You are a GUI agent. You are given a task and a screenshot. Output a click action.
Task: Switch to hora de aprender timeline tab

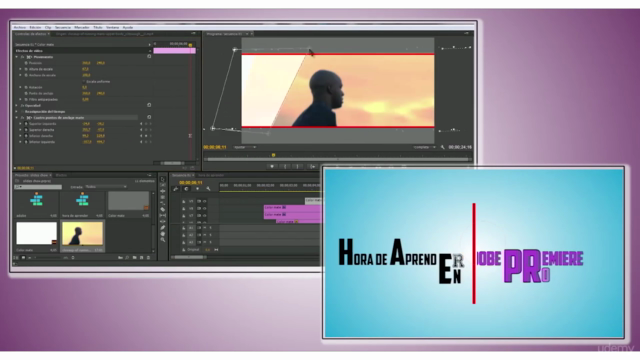pyautogui.click(x=211, y=175)
